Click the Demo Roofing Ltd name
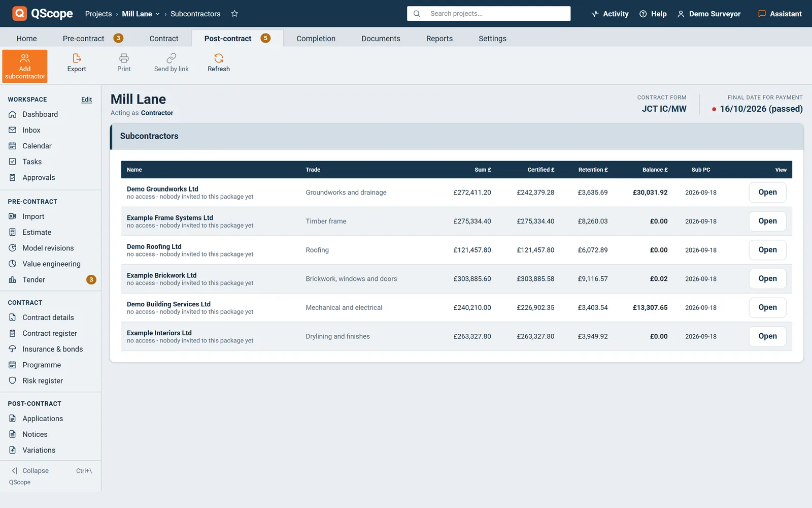The width and height of the screenshot is (812, 508). coord(154,246)
